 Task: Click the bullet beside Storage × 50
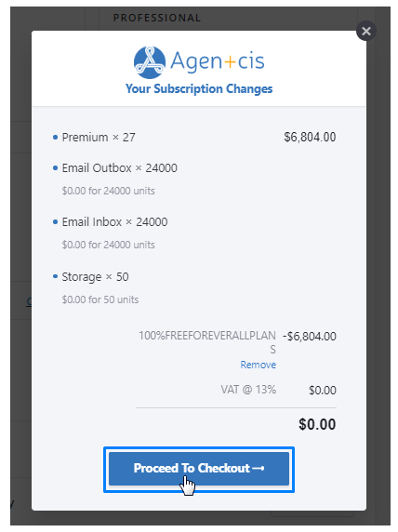tap(55, 276)
